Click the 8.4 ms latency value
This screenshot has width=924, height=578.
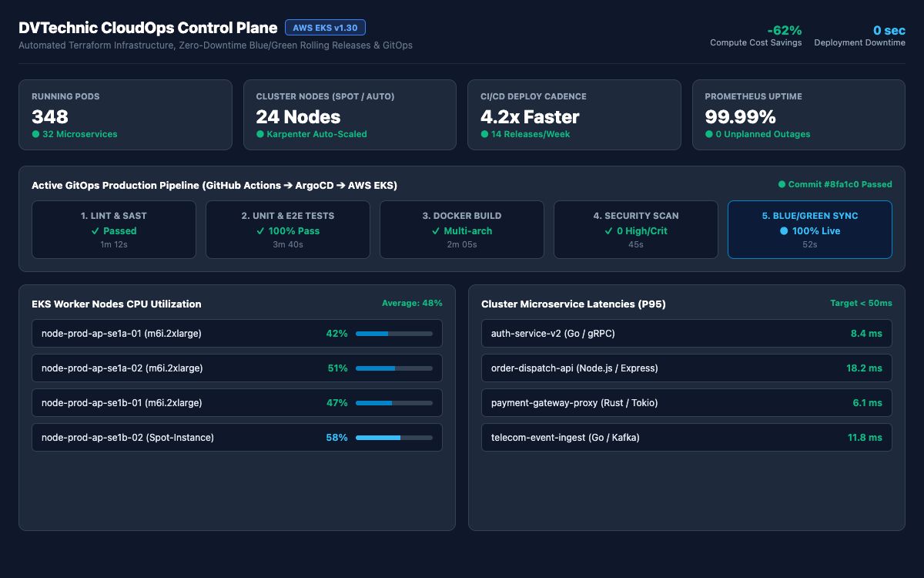(x=866, y=334)
